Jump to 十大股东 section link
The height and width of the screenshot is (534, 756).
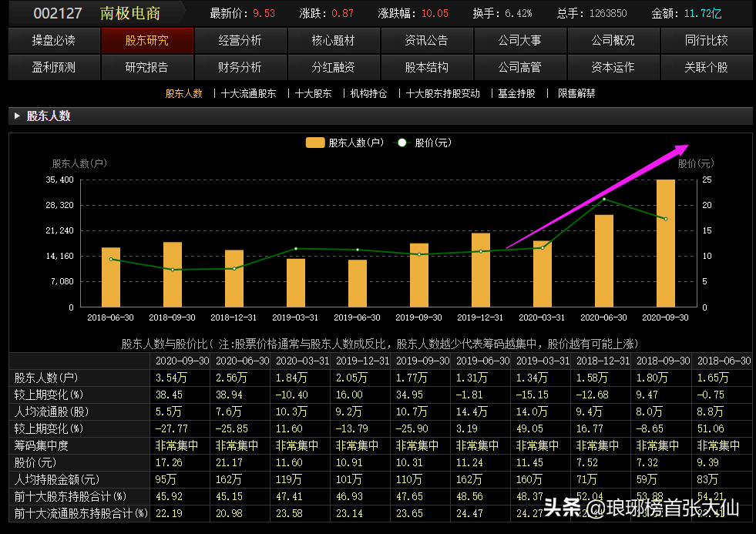tap(314, 93)
